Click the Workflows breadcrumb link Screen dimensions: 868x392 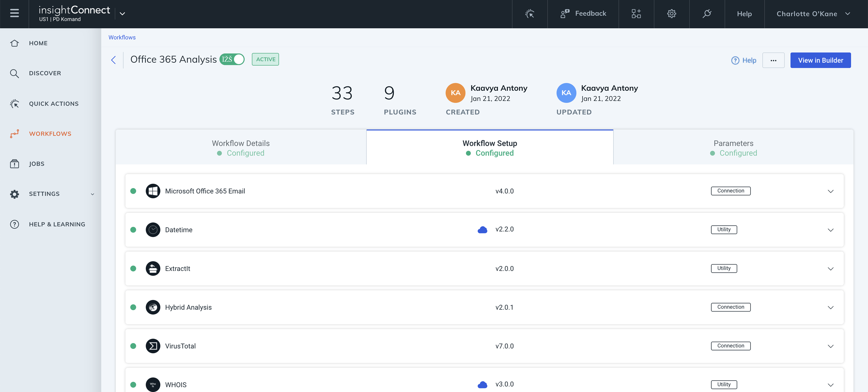pos(122,37)
